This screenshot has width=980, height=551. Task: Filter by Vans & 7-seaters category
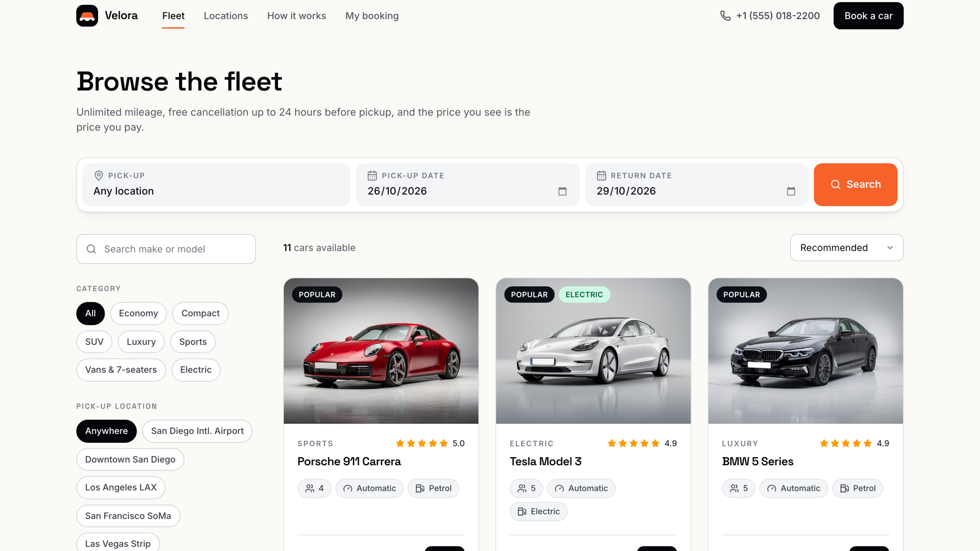tap(121, 370)
